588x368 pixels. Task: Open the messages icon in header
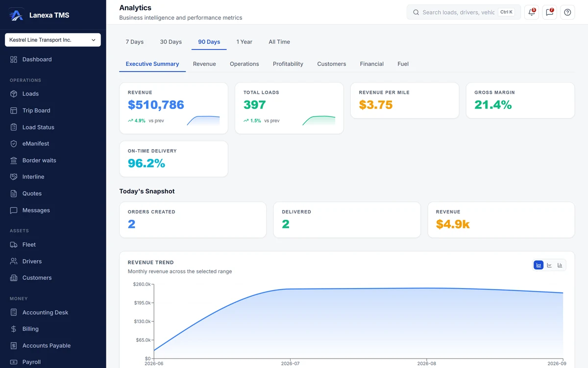(549, 12)
